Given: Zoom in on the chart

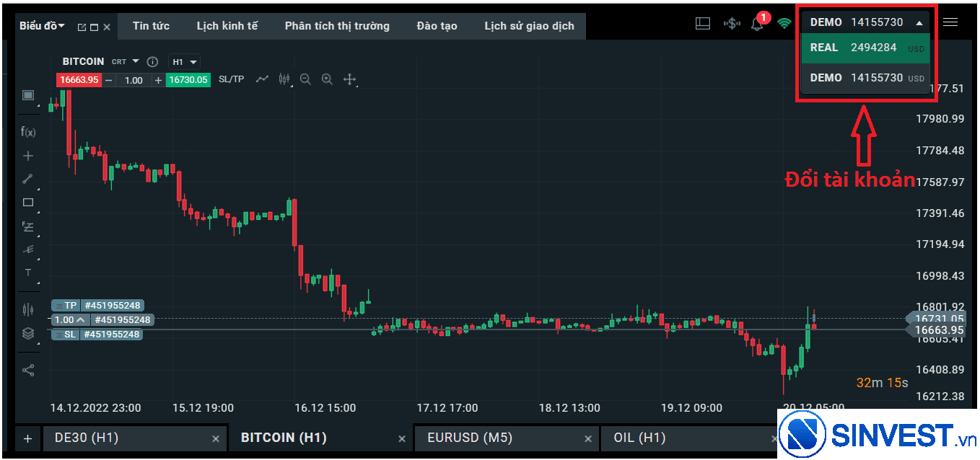Looking at the screenshot, I should 327,79.
